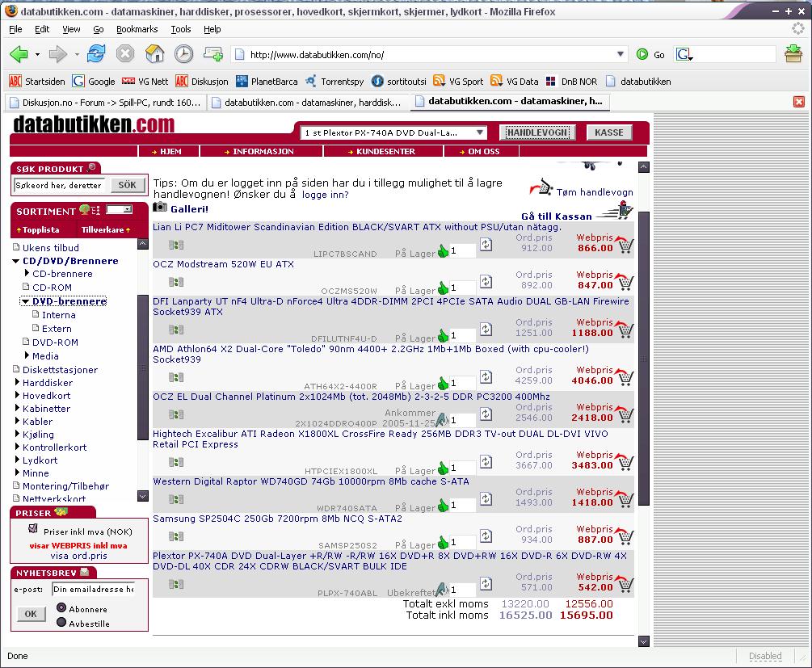812x668 pixels.
Task: Click the logge inn? link
Action: coord(326,195)
